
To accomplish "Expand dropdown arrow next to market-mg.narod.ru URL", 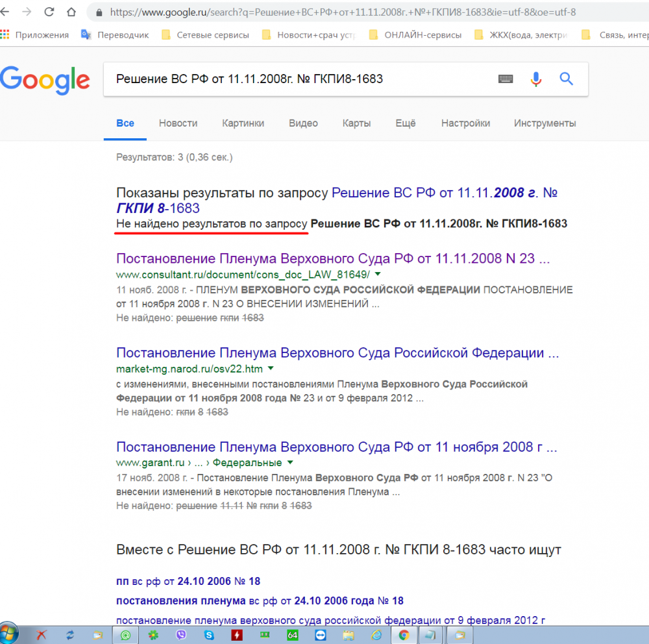I will tap(271, 369).
